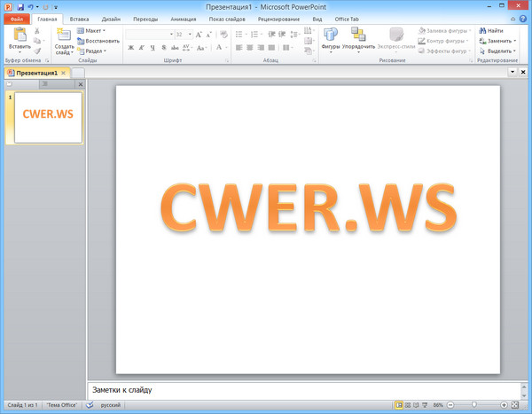Toggle underline Ч formatting
532x414 pixels.
coord(153,48)
